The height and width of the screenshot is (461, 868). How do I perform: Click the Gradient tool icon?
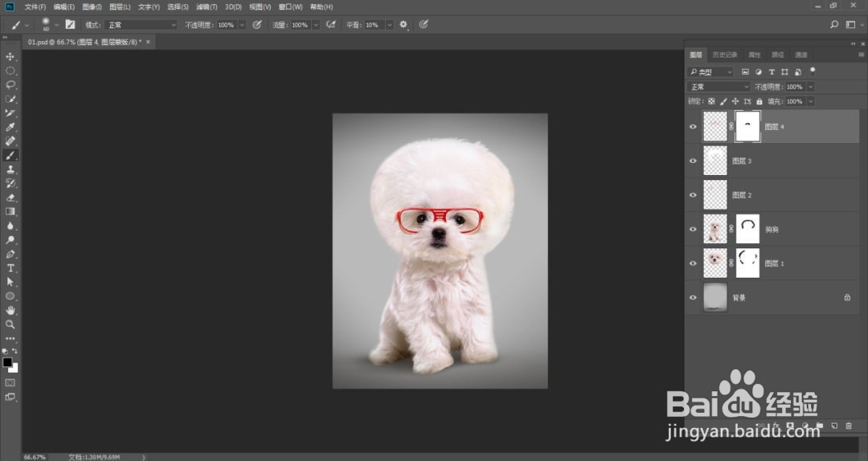[x=10, y=212]
